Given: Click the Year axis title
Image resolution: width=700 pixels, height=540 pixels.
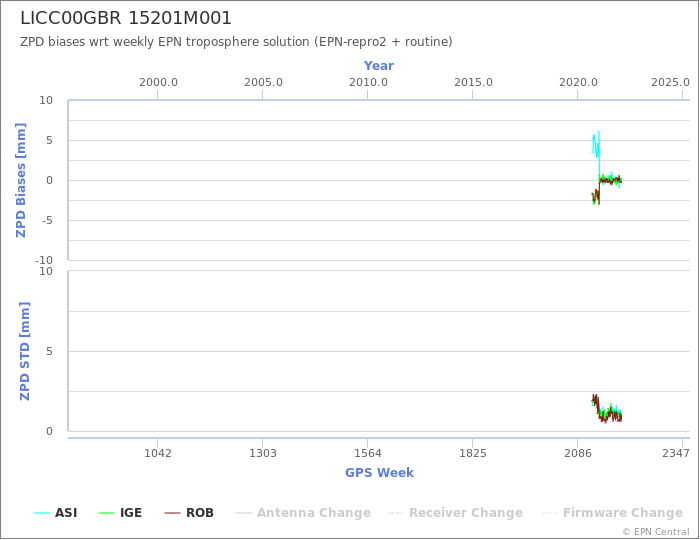Looking at the screenshot, I should pyautogui.click(x=379, y=66).
